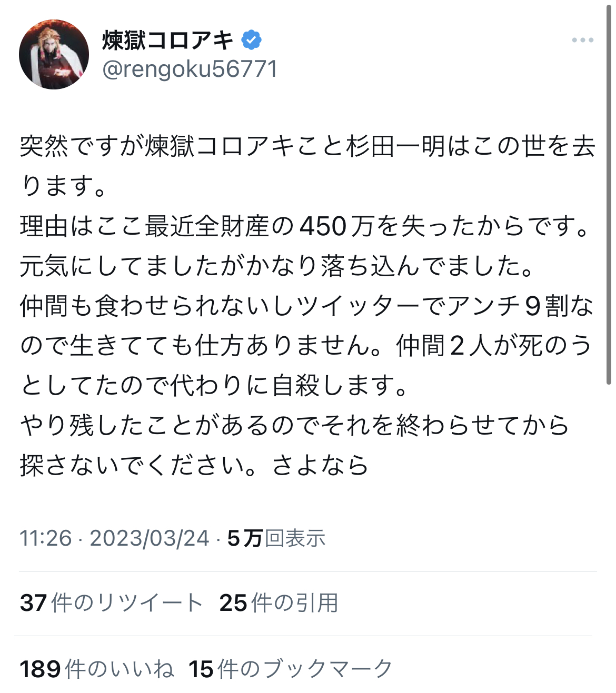
Task: Open the 煉獄コロアキ display name profile
Action: click(x=167, y=40)
